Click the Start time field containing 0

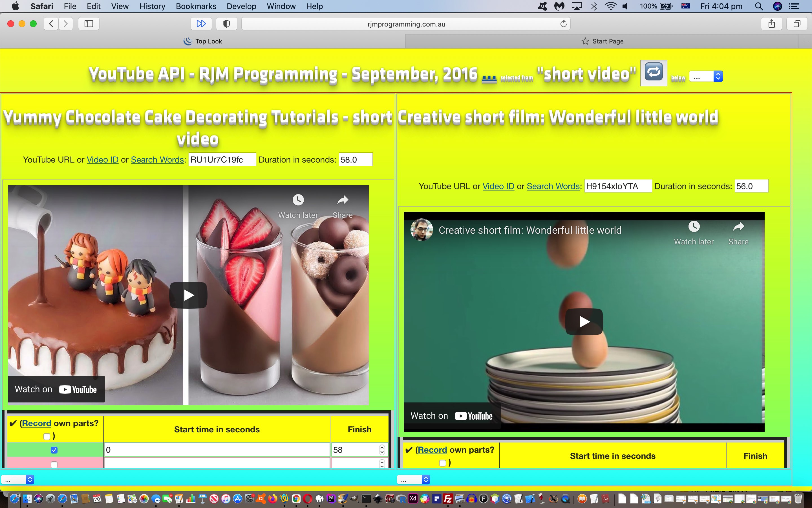[x=217, y=450]
